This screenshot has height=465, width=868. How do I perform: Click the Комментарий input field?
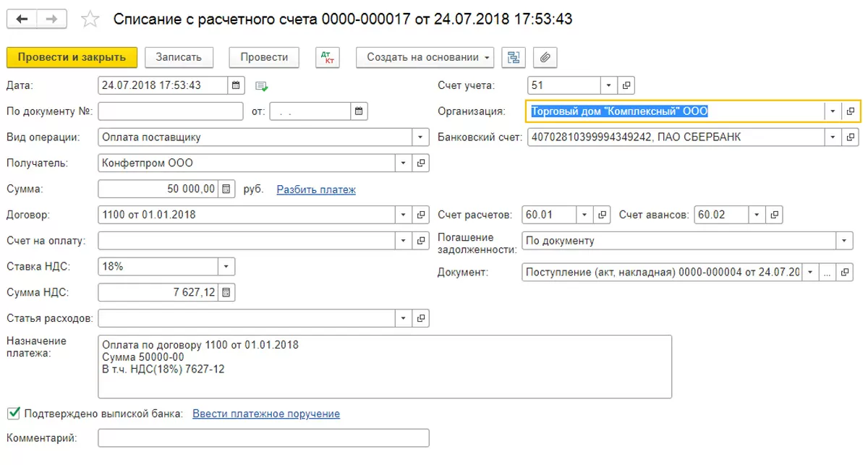[x=263, y=438]
